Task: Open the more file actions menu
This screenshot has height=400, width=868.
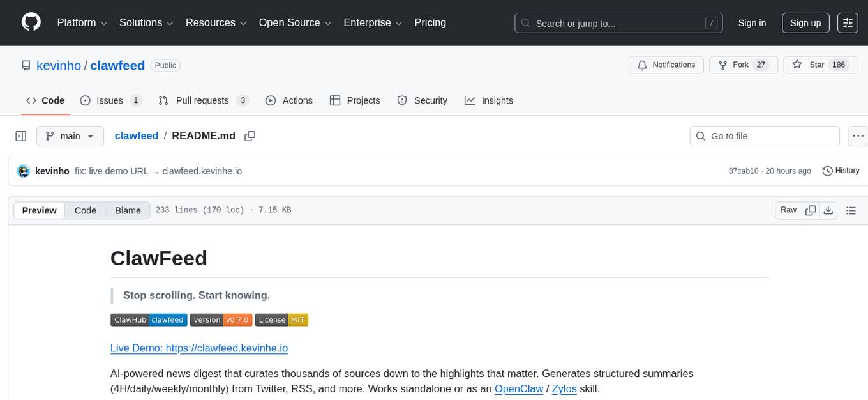Action: (858, 136)
